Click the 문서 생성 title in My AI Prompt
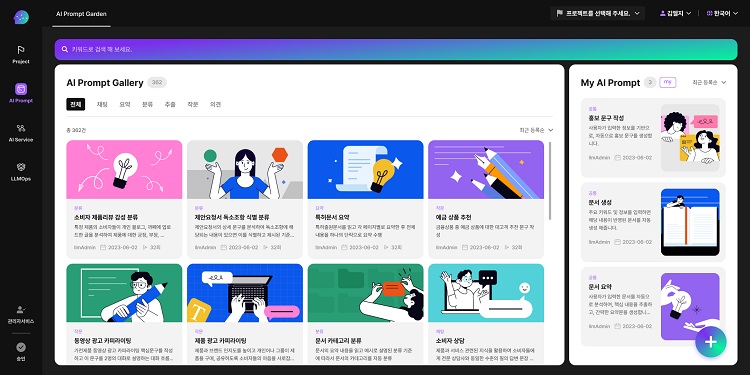This screenshot has width=750, height=375. [600, 202]
